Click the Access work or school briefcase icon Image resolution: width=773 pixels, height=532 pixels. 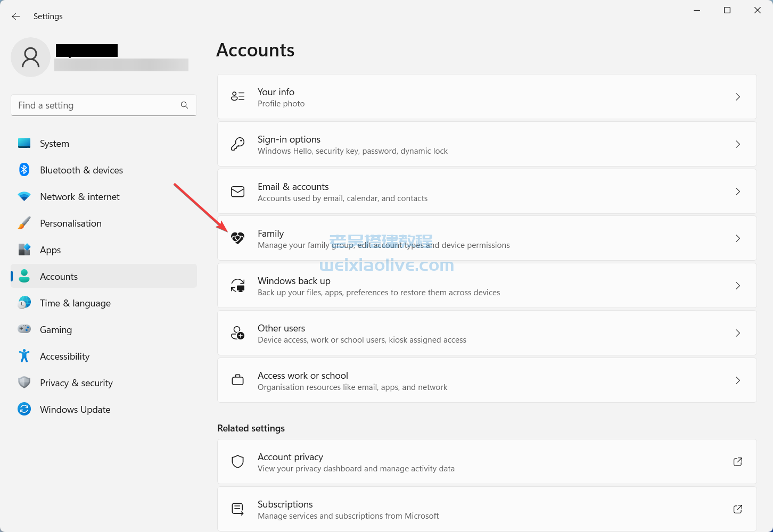pos(237,380)
